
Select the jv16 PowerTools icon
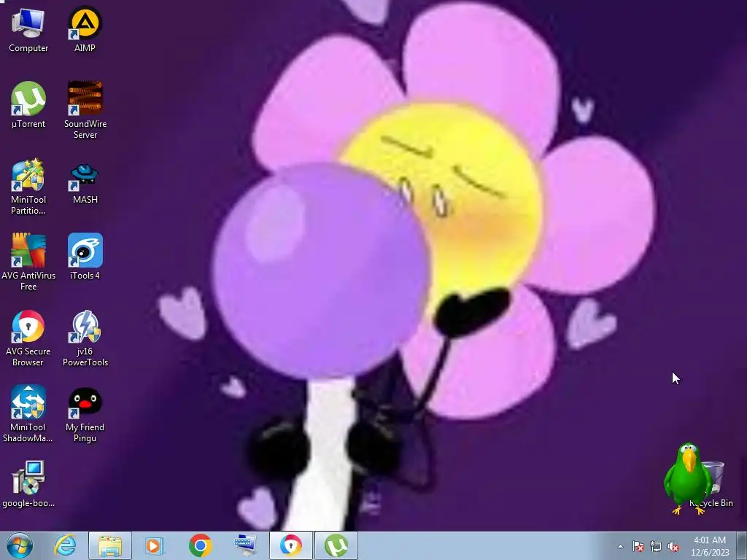tap(85, 338)
